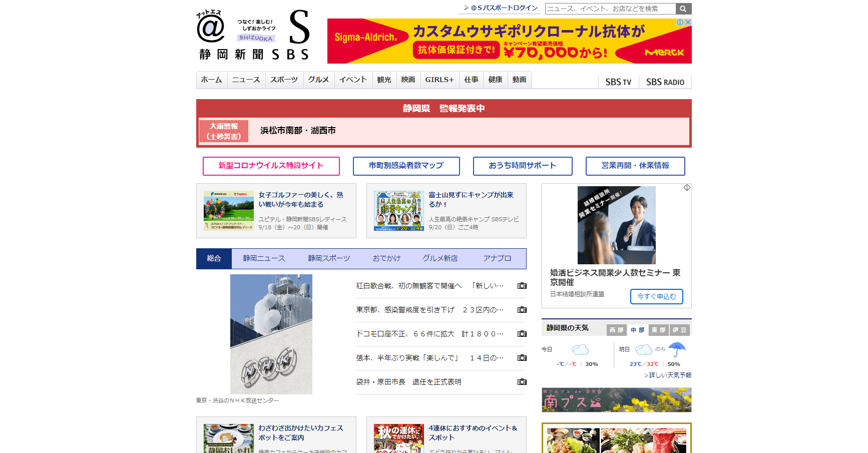The height and width of the screenshot is (453, 868).
Task: Open the ニュース menu item
Action: pos(246,80)
